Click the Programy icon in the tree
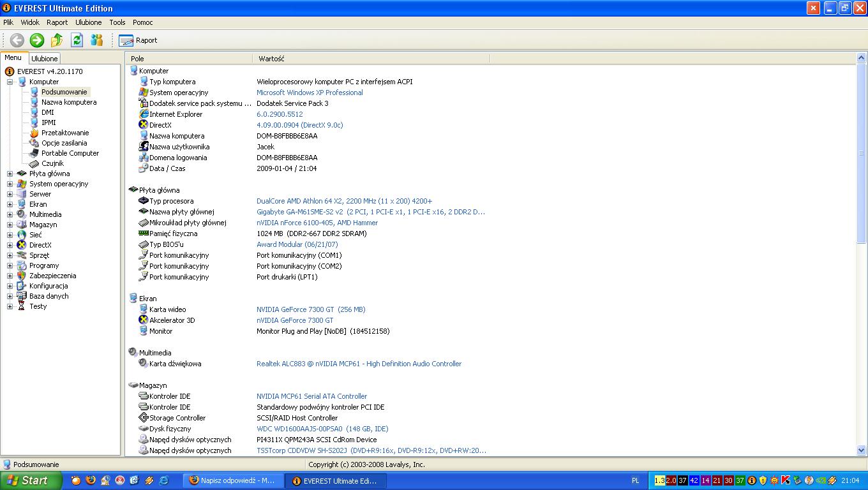868x490 pixels. tap(22, 265)
